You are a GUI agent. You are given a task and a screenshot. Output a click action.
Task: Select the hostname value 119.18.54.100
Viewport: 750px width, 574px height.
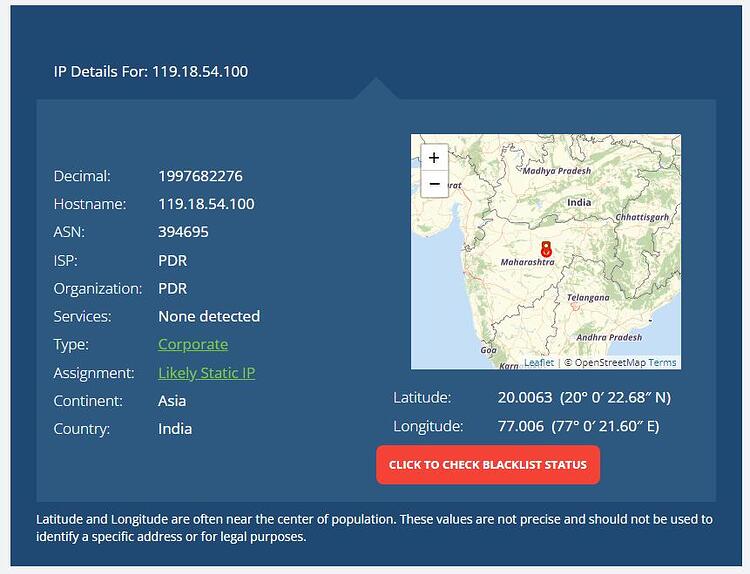(206, 204)
